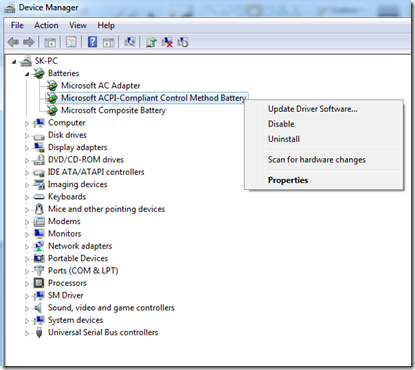This screenshot has height=370, width=415.
Task: Click the Microsoft Composite Battery icon
Action: pos(52,110)
